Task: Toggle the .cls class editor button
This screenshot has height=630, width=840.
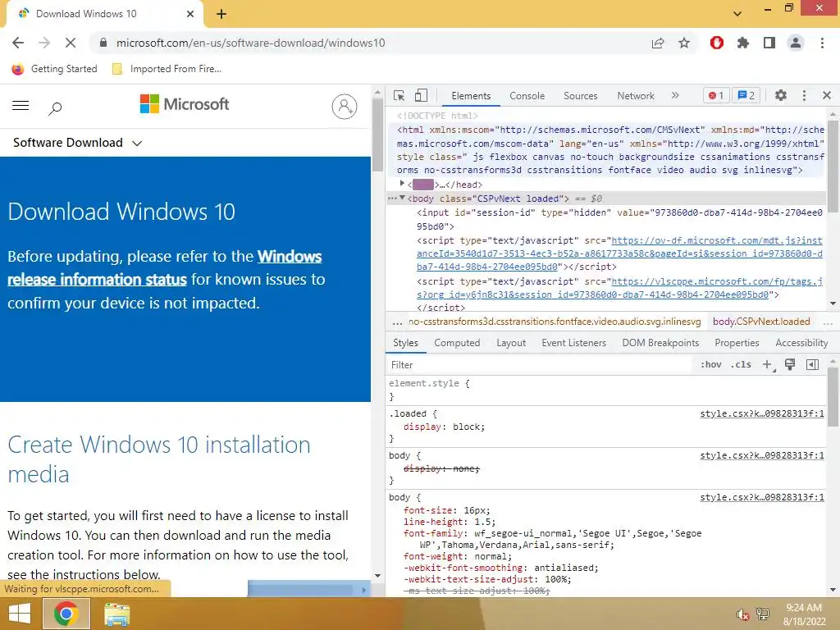Action: pos(741,365)
